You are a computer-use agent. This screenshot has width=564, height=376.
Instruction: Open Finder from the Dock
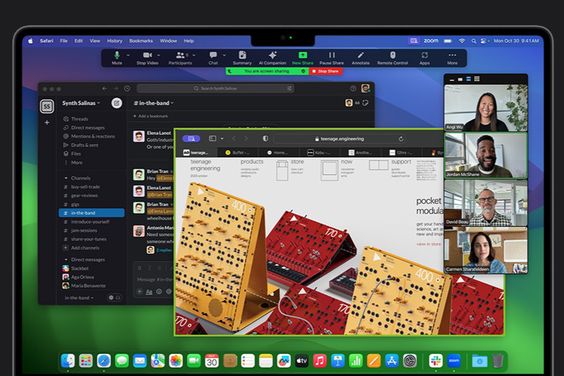tap(68, 361)
